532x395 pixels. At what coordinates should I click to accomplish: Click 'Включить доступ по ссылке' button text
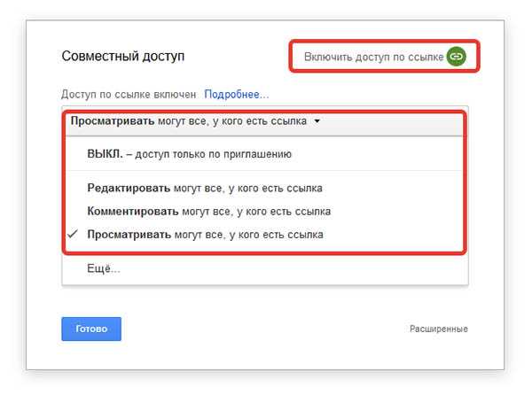pyautogui.click(x=373, y=57)
